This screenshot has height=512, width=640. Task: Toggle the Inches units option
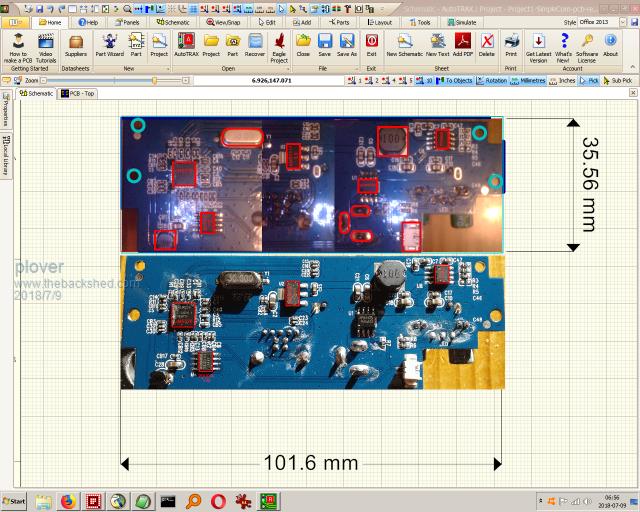563,79
